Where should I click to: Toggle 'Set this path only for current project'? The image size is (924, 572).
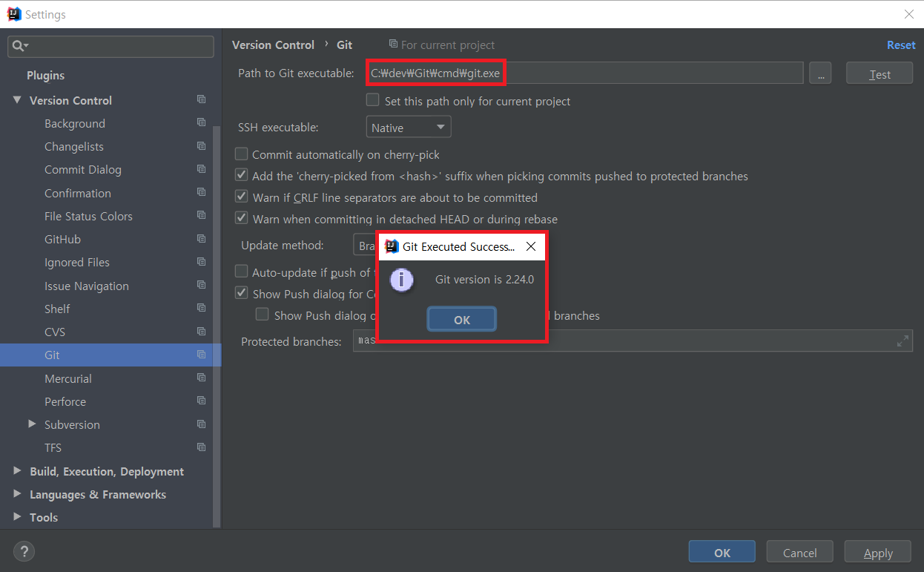(373, 100)
